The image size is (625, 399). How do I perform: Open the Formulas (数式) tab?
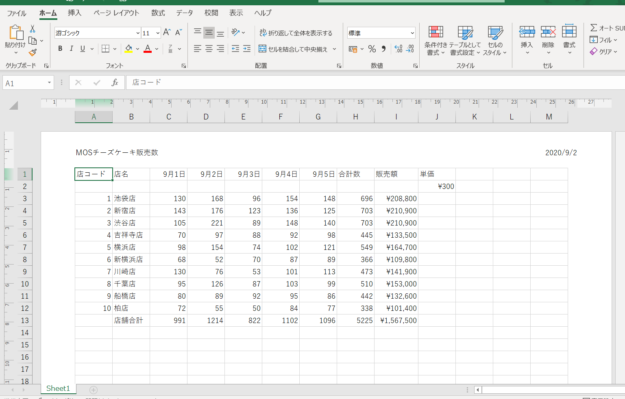click(158, 13)
